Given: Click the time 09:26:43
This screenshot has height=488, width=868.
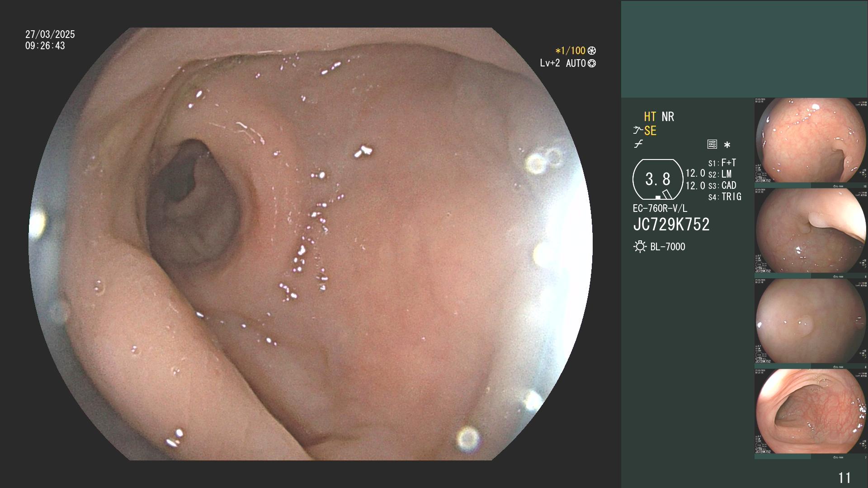Looking at the screenshot, I should point(45,46).
